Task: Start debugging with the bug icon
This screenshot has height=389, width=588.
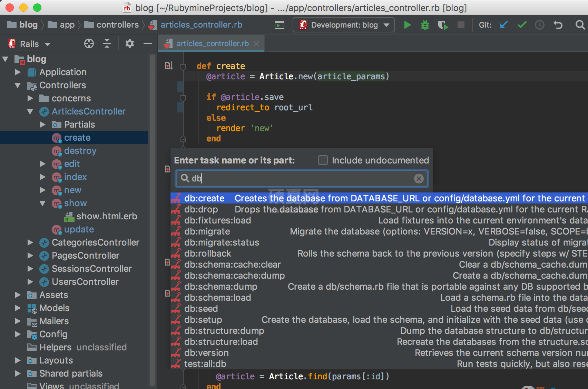Action: tap(425, 25)
